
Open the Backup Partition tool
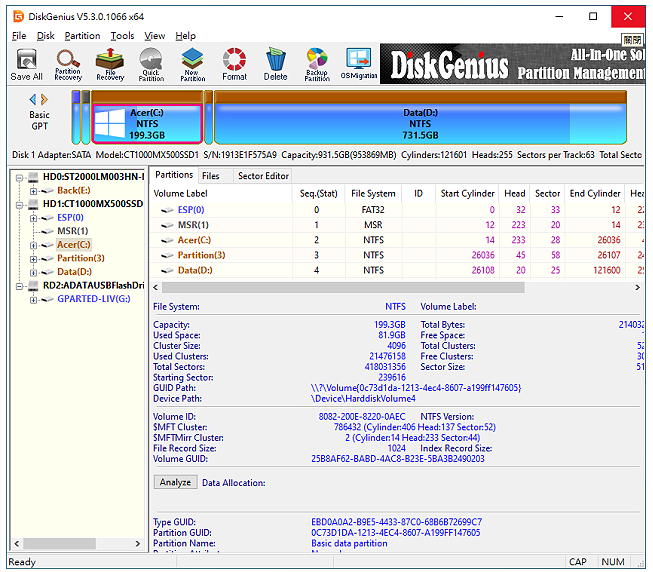[317, 64]
